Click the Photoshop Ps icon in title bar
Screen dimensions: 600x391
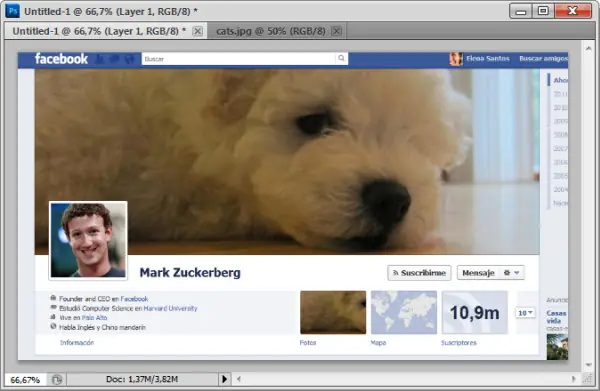click(13, 11)
